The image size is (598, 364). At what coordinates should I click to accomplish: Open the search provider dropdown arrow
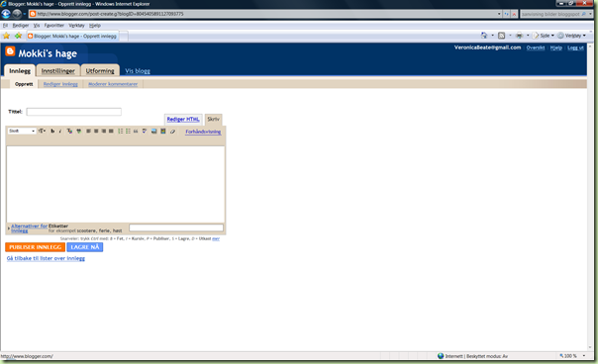[x=590, y=14]
